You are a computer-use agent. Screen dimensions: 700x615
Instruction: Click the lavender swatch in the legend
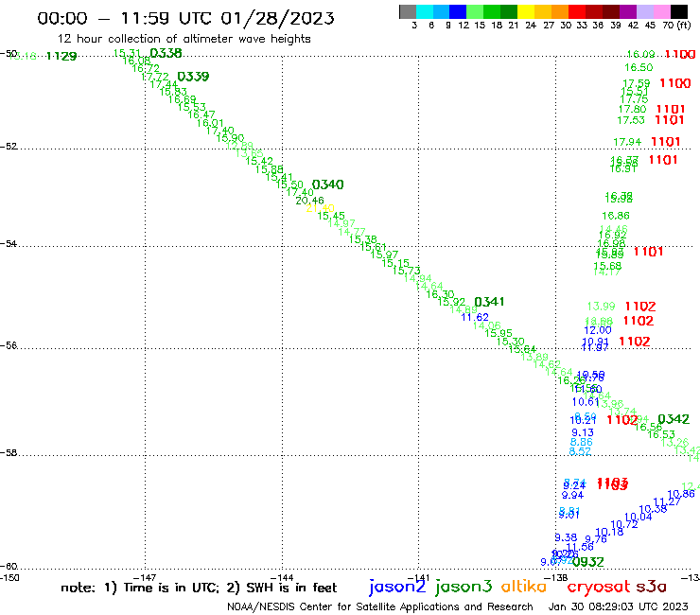pos(644,11)
